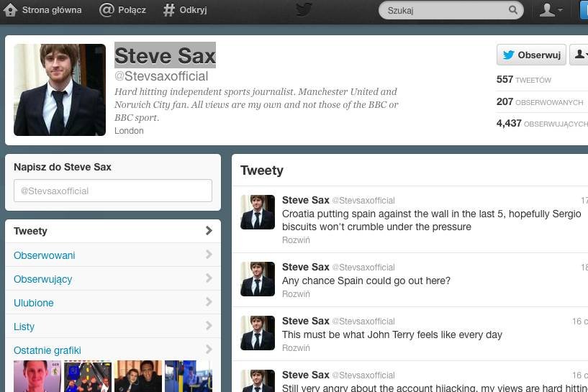Expand the Croatia tweet via Rozwiń
Image resolution: width=588 pixels, height=392 pixels.
[x=296, y=240]
